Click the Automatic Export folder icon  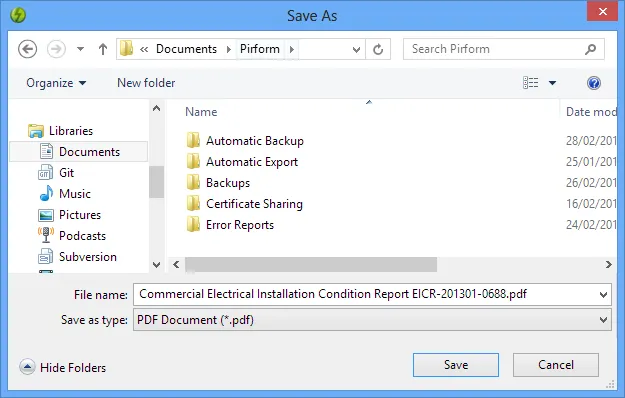[x=193, y=161]
